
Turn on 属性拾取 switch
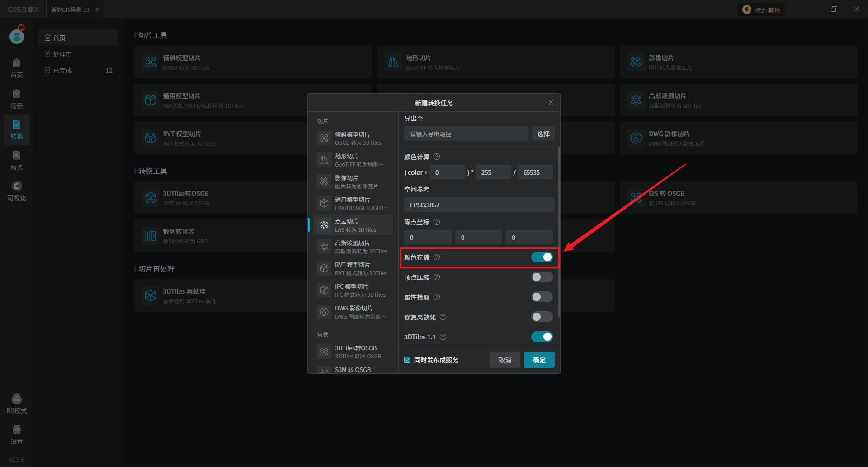(542, 297)
